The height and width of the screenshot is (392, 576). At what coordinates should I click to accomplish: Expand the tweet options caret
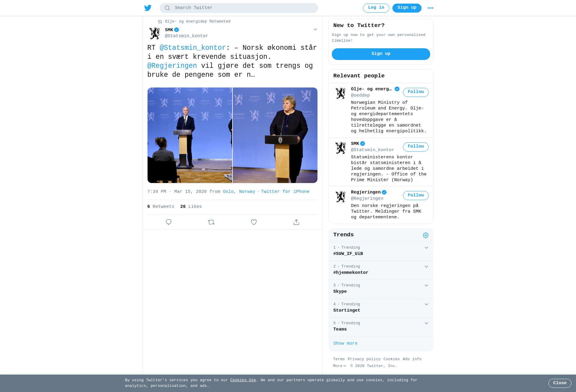(315, 29)
